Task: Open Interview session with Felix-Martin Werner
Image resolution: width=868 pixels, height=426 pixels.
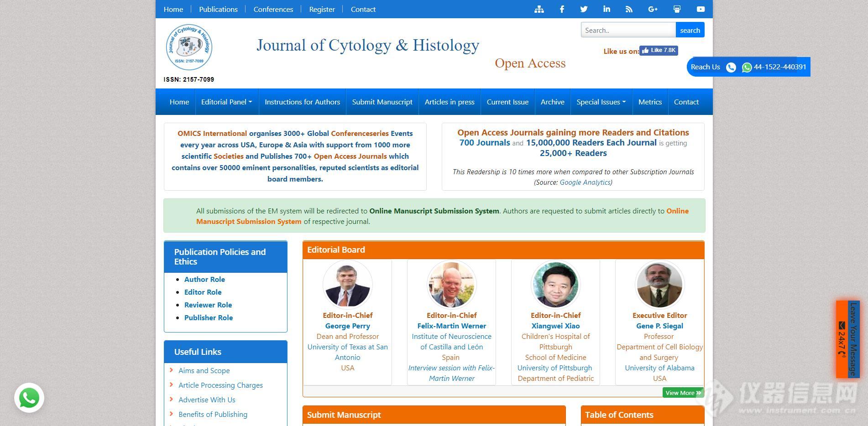Action: (x=452, y=373)
